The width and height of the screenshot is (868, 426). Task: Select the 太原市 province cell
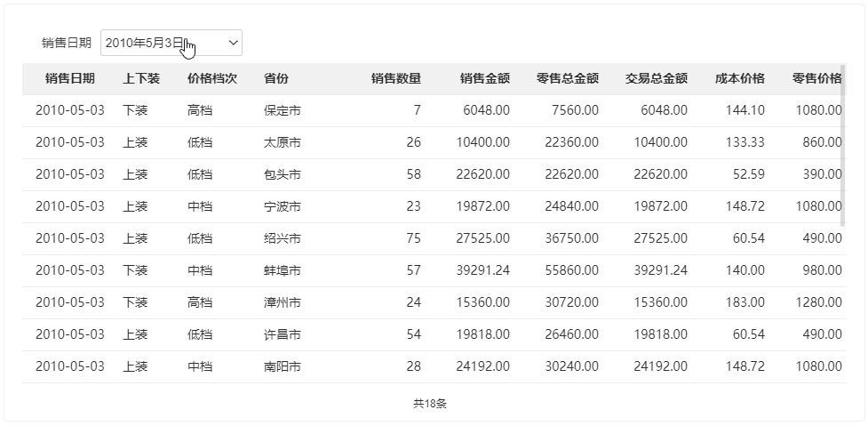(283, 142)
